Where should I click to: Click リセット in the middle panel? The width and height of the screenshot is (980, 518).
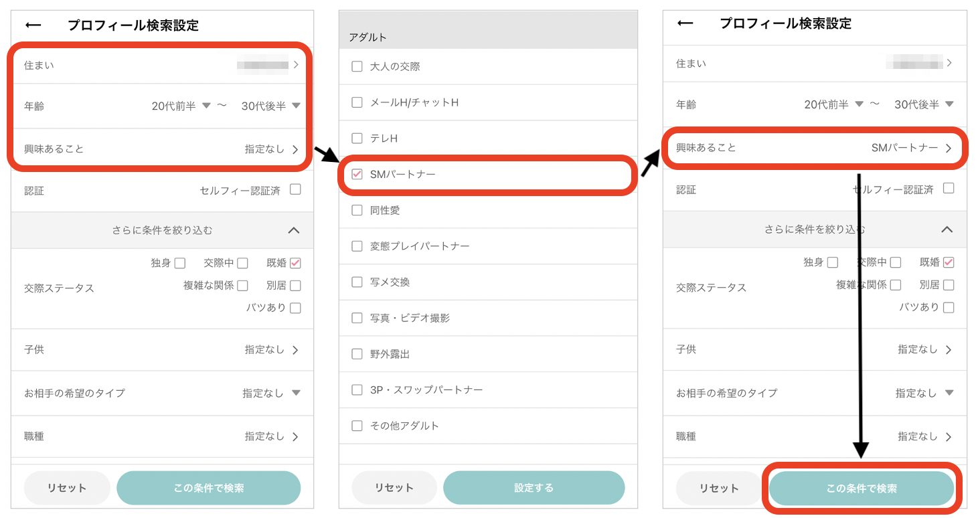[x=394, y=488]
